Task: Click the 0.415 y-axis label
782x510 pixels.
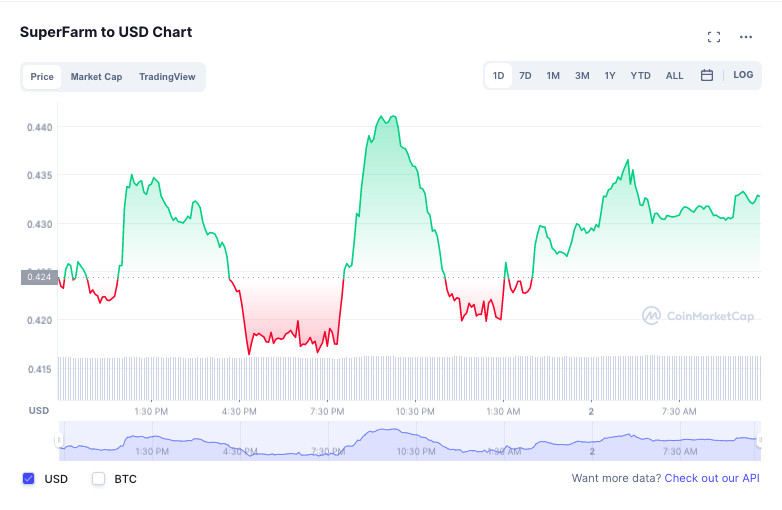Action: pos(39,369)
